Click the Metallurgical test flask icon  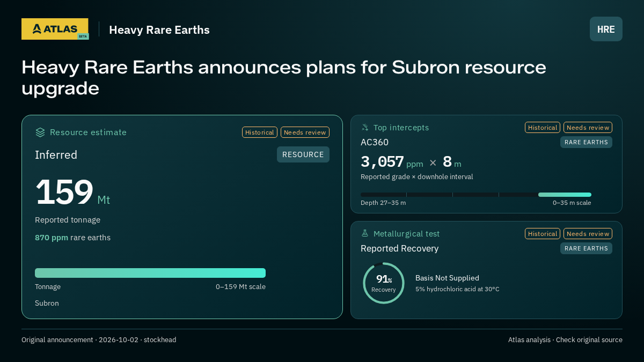(365, 233)
